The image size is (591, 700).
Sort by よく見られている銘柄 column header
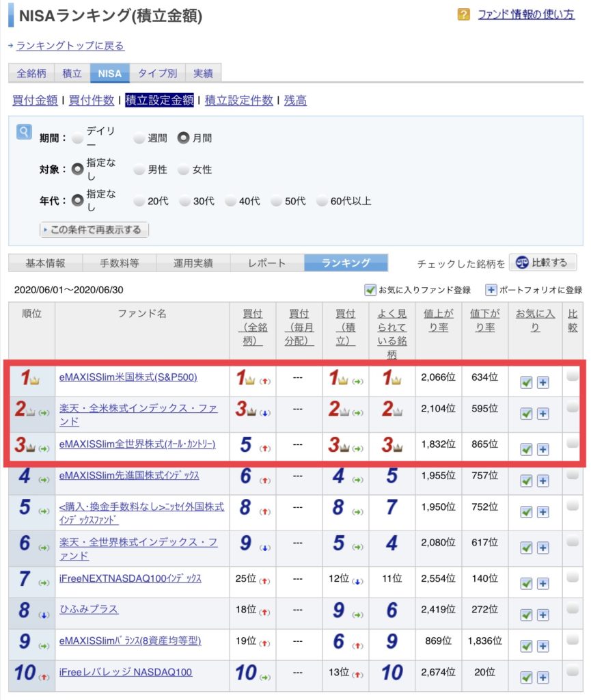tap(392, 334)
